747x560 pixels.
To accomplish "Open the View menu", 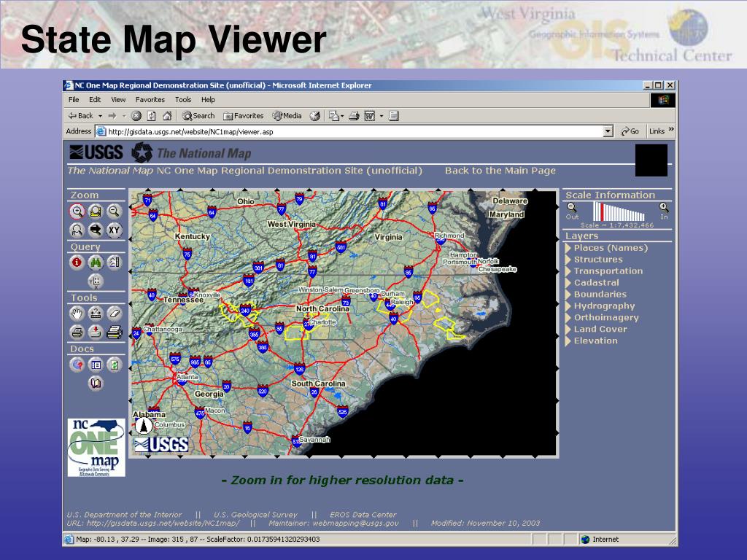I will (x=118, y=99).
